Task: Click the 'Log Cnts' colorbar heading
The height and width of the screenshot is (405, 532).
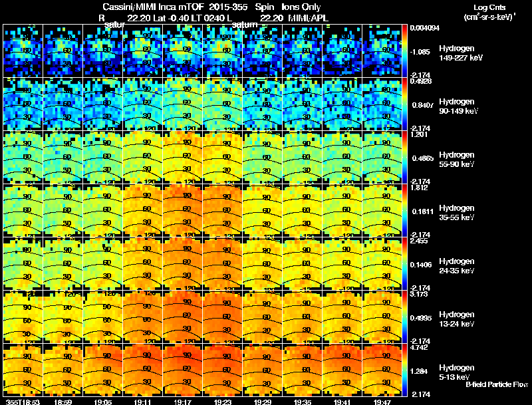Action: coord(489,7)
